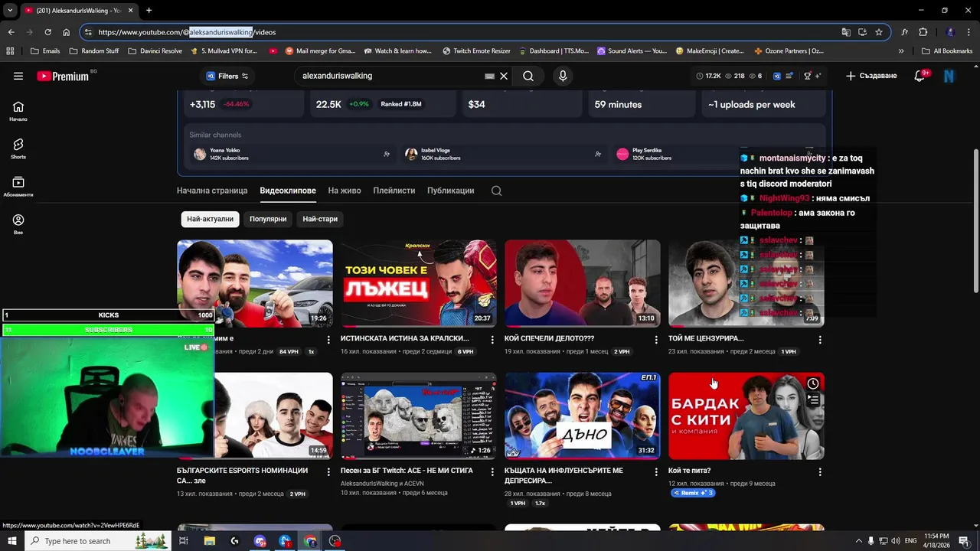Open ИСТИНСКАТА ИСТИНА ЗА КРАЛСКИ title

pyautogui.click(x=405, y=338)
